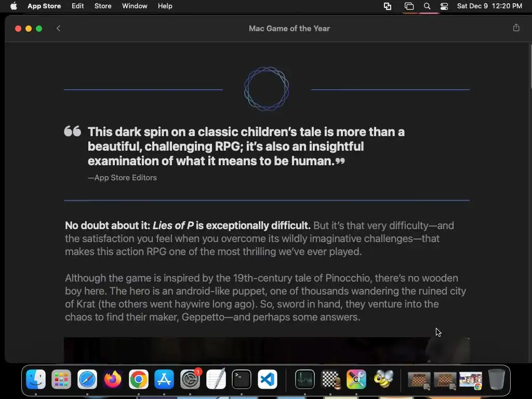532x399 pixels.
Task: Restore the minimized Chrome window thumbnail
Action: (470, 380)
